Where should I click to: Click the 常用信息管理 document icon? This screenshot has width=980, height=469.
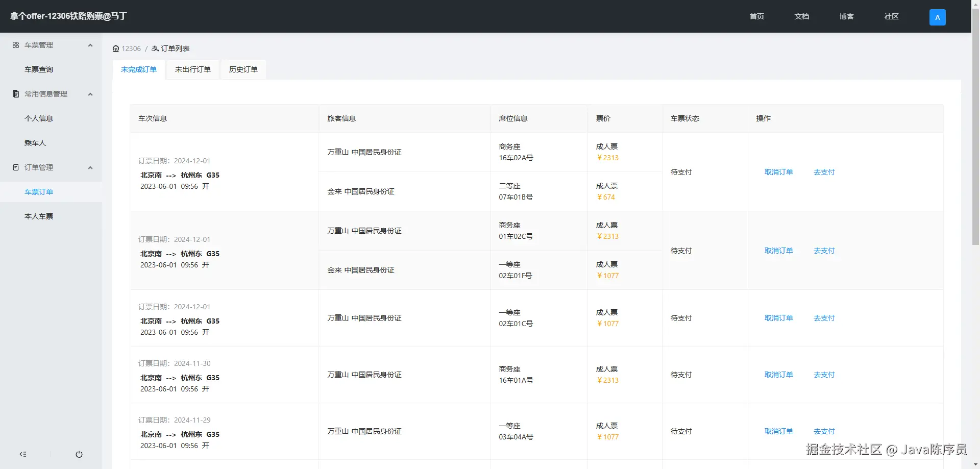[x=16, y=94]
